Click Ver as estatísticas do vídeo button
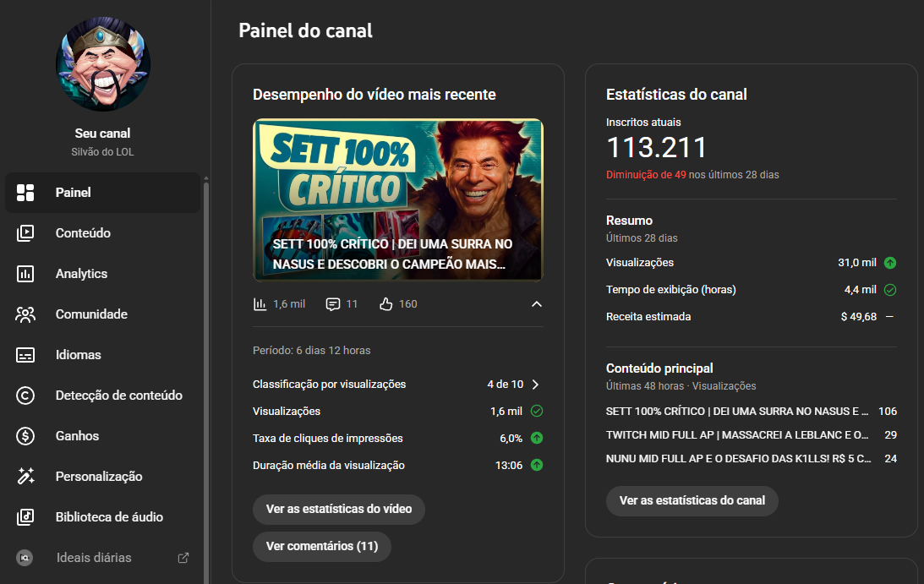The width and height of the screenshot is (924, 584). pos(339,509)
